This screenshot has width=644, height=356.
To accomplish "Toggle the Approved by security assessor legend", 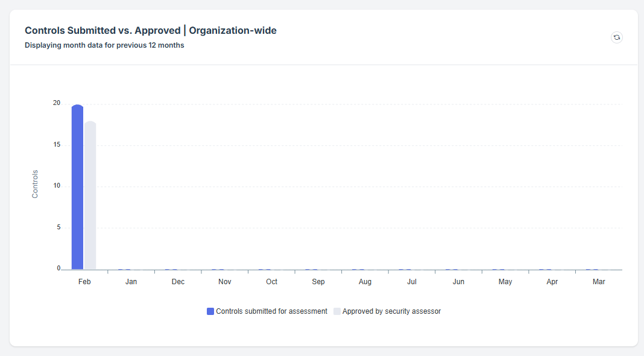I will coord(391,311).
